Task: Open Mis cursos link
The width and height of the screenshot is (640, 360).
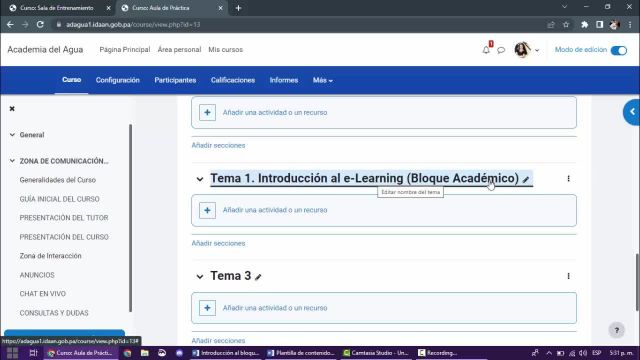Action: tap(225, 49)
